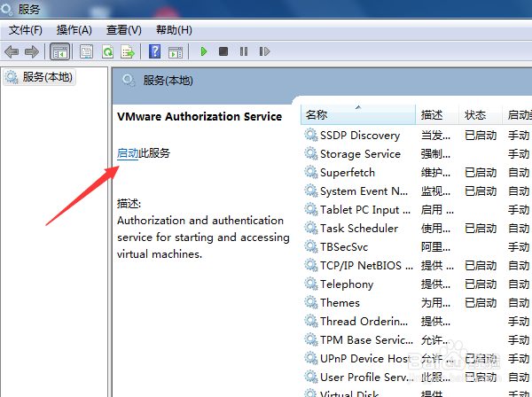Viewport: 532px width, 397px height.
Task: Click the Refresh toolbar icon
Action: pos(107,51)
